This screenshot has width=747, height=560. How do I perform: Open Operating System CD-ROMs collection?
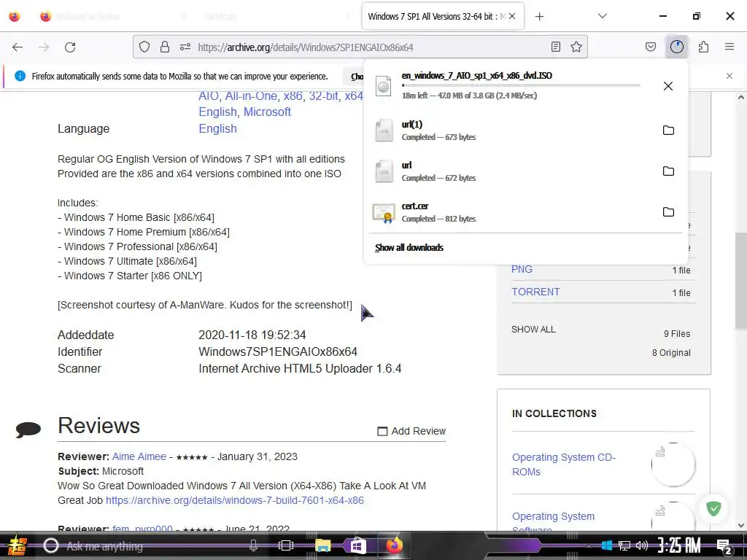point(564,464)
